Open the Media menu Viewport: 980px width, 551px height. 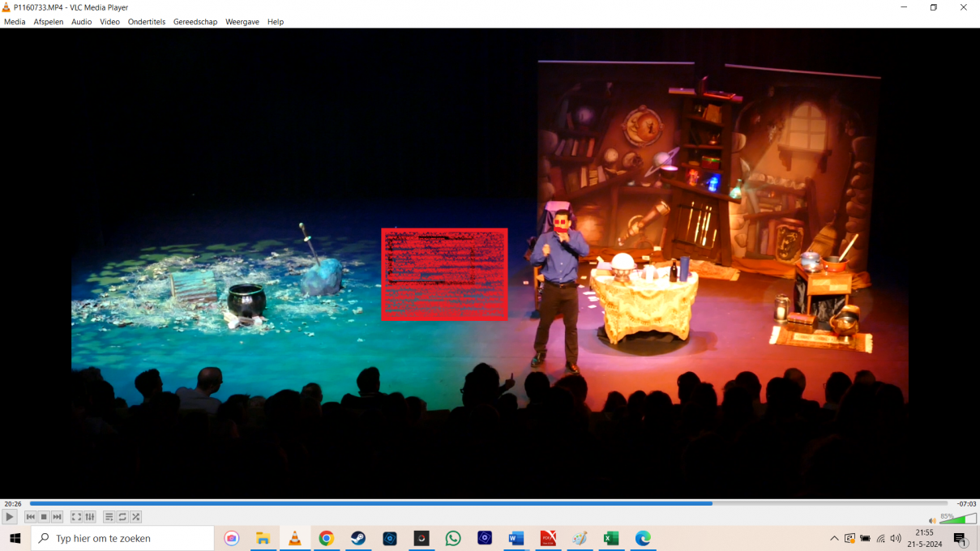coord(15,22)
